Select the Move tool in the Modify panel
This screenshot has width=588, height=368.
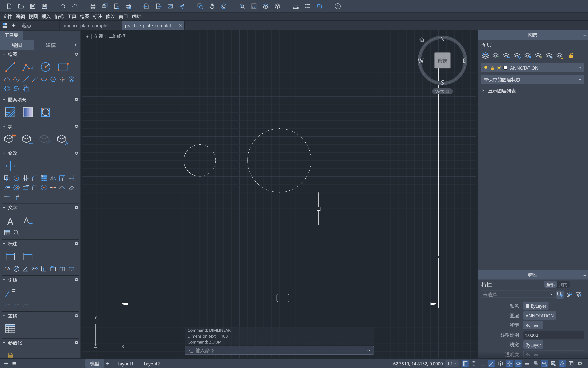coord(10,166)
